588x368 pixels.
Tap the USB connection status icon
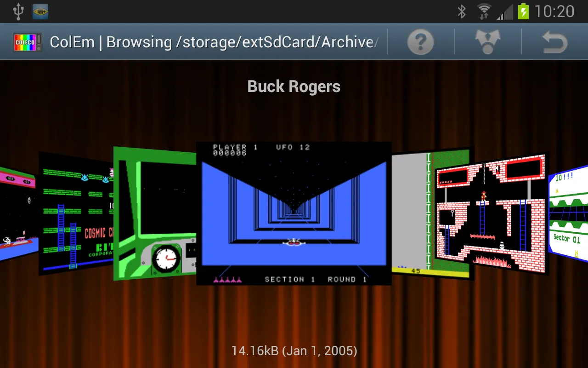pos(18,11)
